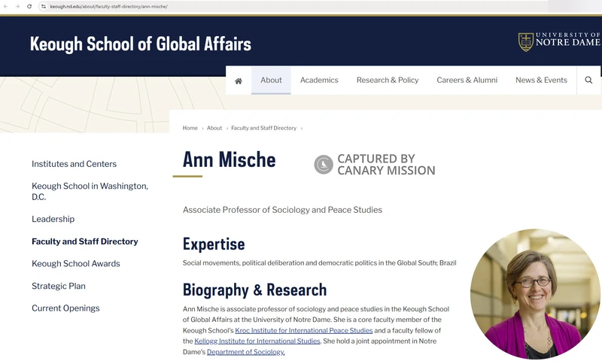Screen dimensions: 602x364
Task: Click the expertise line mentioning Brazil
Action: click(x=319, y=262)
